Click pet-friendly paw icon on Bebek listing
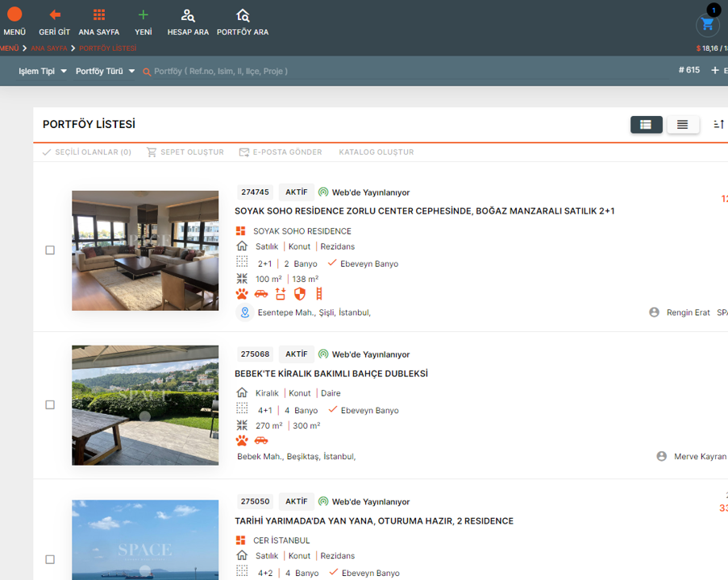This screenshot has height=580, width=728. tap(242, 441)
